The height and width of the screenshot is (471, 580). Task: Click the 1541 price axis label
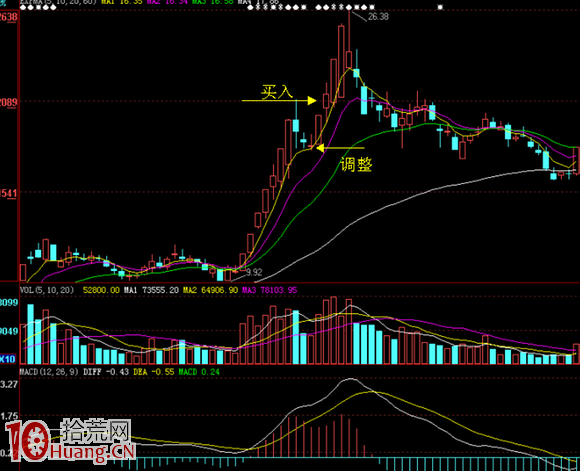[9, 193]
